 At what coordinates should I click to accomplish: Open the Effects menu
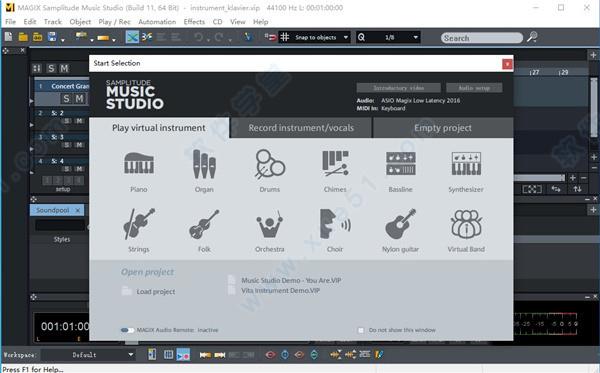click(x=194, y=22)
